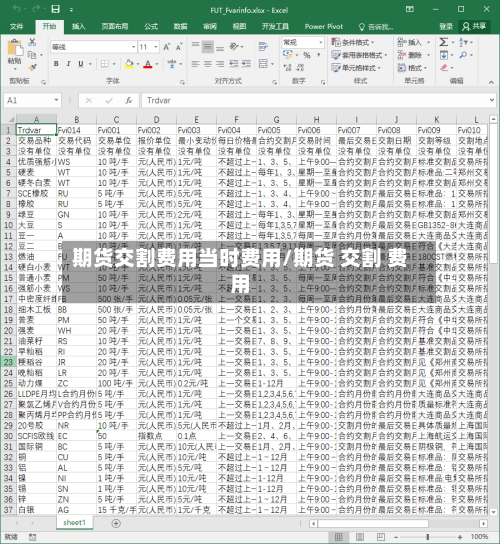Click the Decrease Indent icon

click(x=234, y=64)
